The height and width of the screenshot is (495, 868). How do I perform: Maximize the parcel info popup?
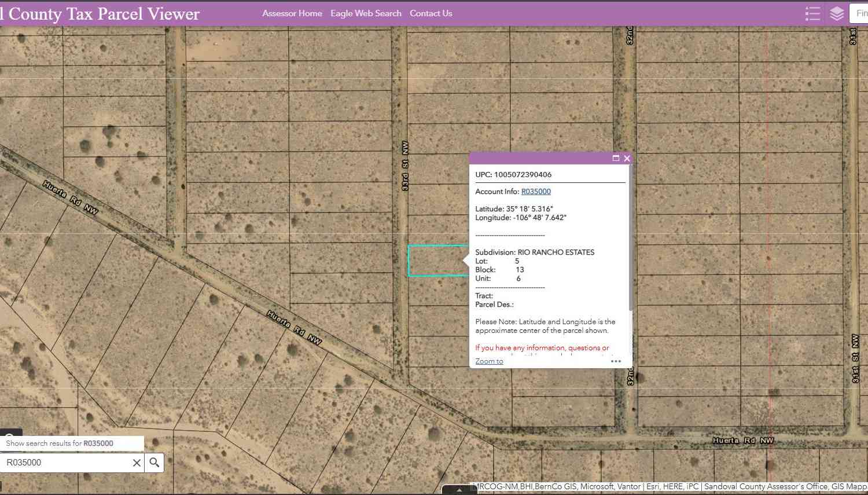(x=616, y=158)
